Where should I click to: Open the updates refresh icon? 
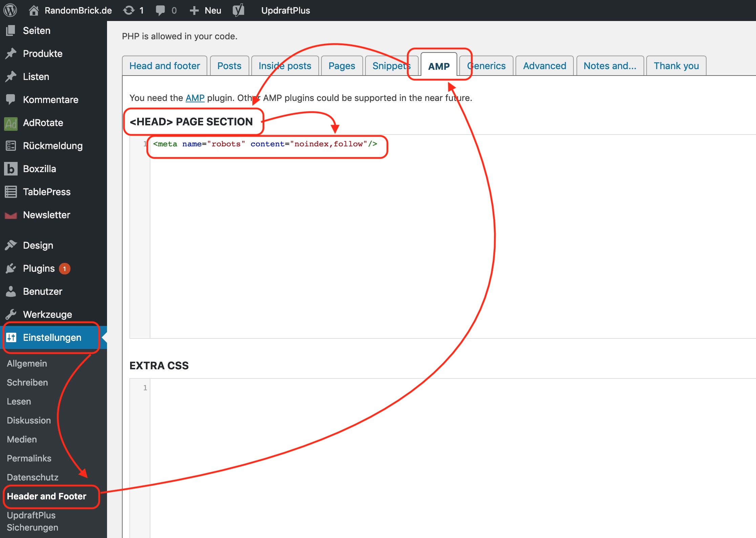click(x=129, y=10)
